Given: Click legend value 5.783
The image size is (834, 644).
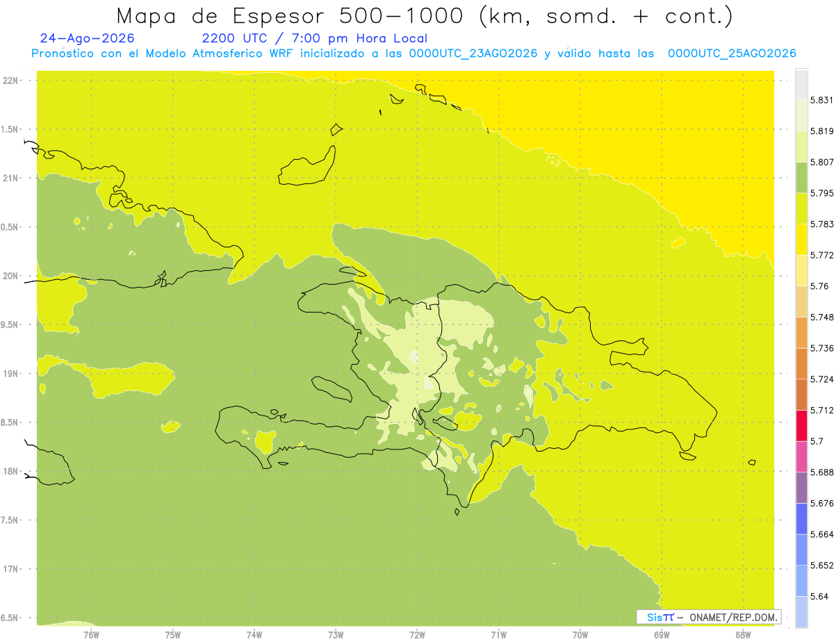Looking at the screenshot, I should tap(822, 224).
